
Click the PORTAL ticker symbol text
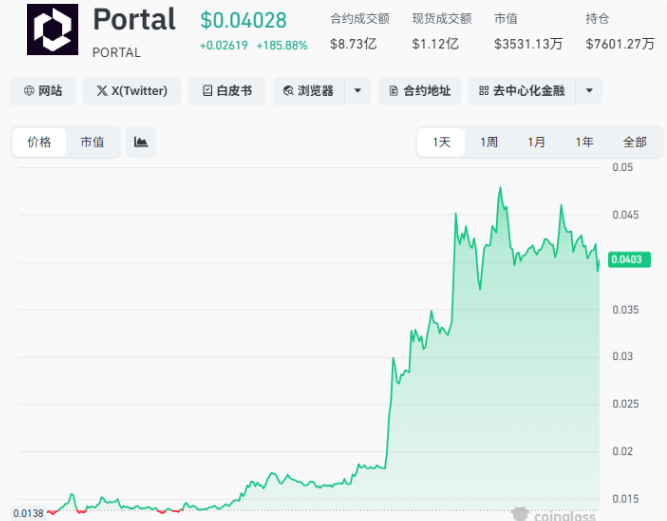[x=117, y=53]
